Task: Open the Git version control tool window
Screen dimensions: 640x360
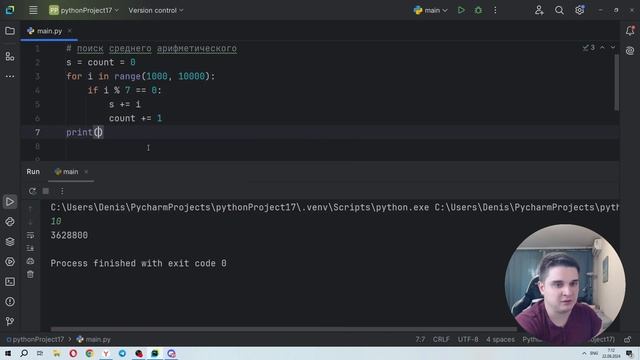Action: coord(10,322)
